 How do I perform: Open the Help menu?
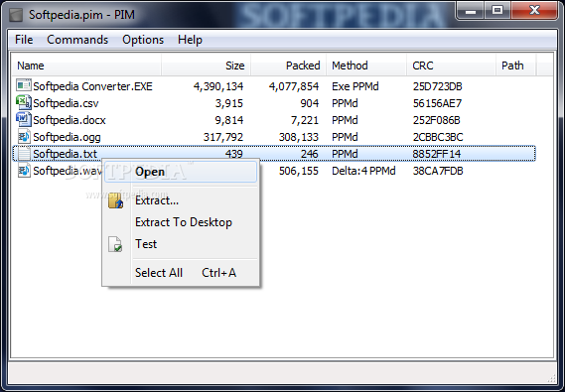pyautogui.click(x=190, y=40)
